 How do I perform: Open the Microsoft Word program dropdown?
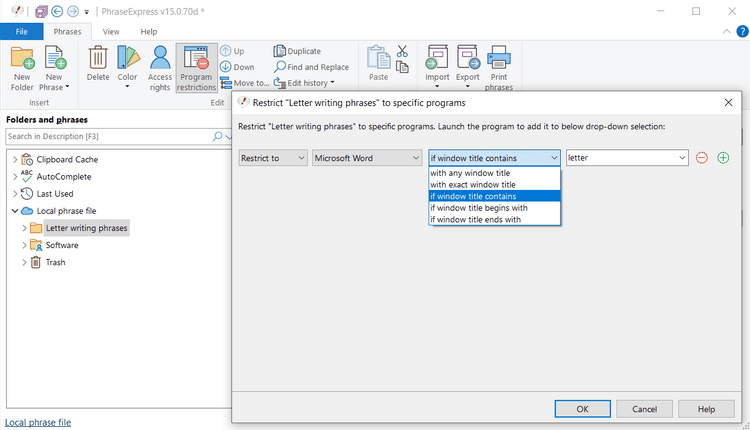pyautogui.click(x=367, y=158)
